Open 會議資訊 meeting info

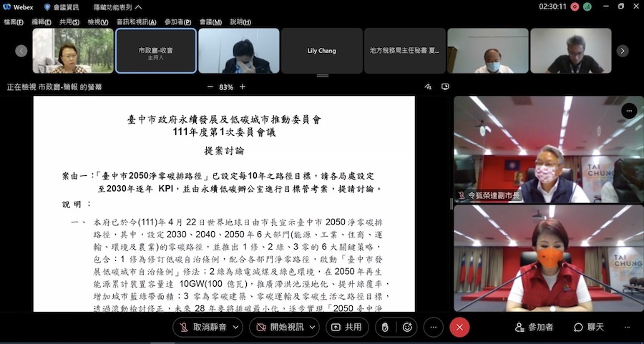pos(62,7)
